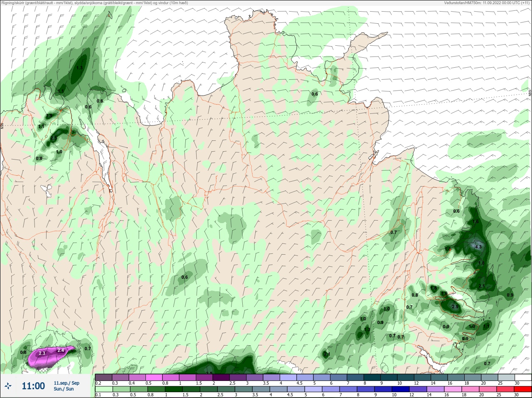Screen dimensions: 532x398
Task: Click the 2.3 value in the purple area
Action: (x=42, y=353)
